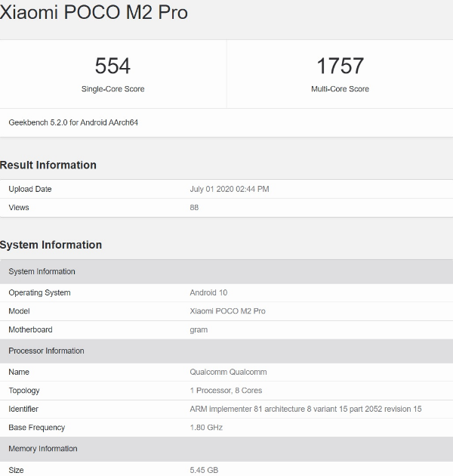Click the Model row label

tap(19, 311)
